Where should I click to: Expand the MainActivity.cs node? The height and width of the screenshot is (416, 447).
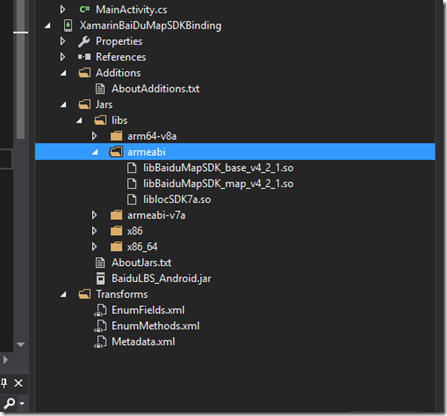pos(62,9)
